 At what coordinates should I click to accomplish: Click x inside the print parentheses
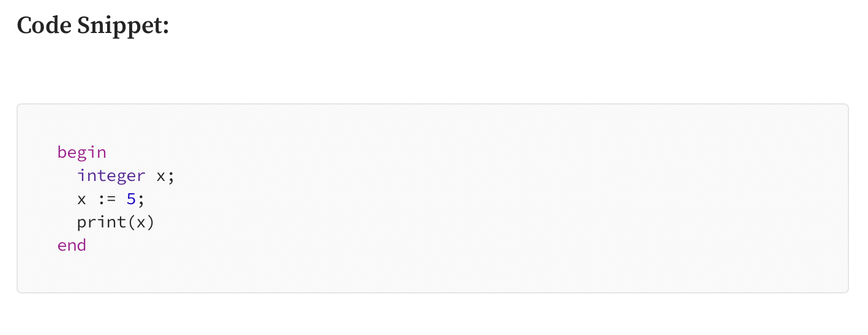click(x=141, y=223)
